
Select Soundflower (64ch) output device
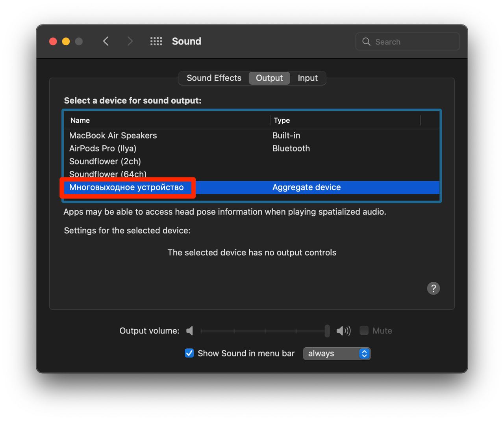pos(252,174)
